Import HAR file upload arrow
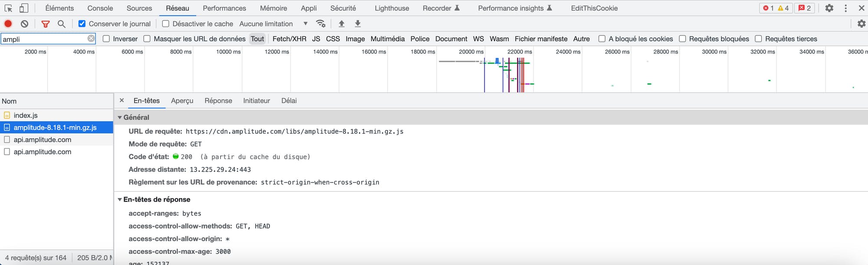 click(x=342, y=23)
